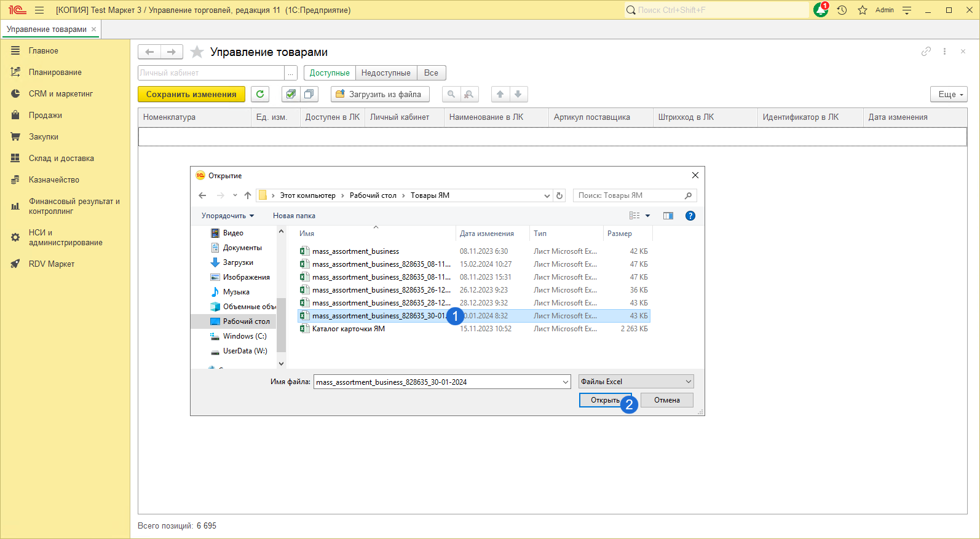Click the blue help icon in file dialog
The height and width of the screenshot is (539, 980).
tap(690, 216)
